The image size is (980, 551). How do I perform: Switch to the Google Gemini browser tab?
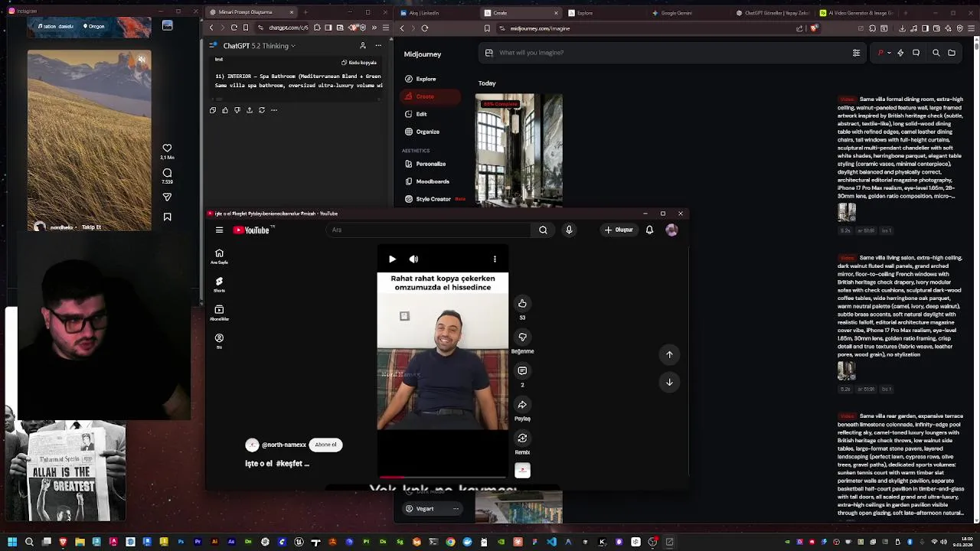coord(685,13)
